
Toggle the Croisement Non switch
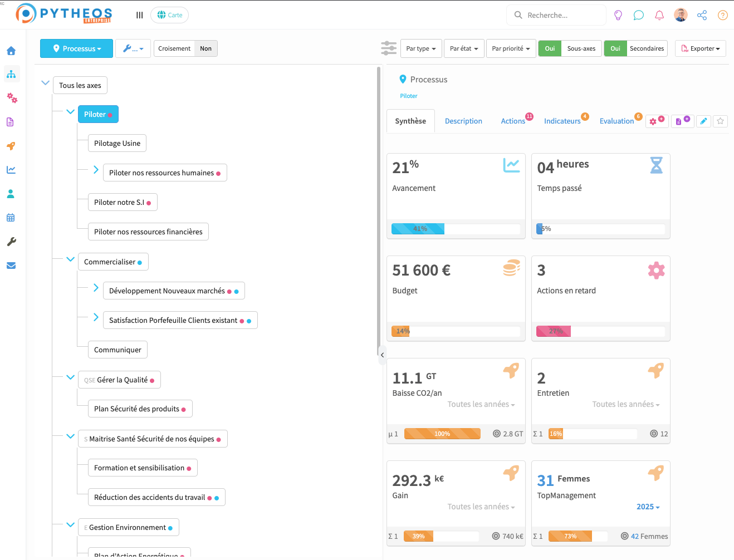(x=205, y=48)
